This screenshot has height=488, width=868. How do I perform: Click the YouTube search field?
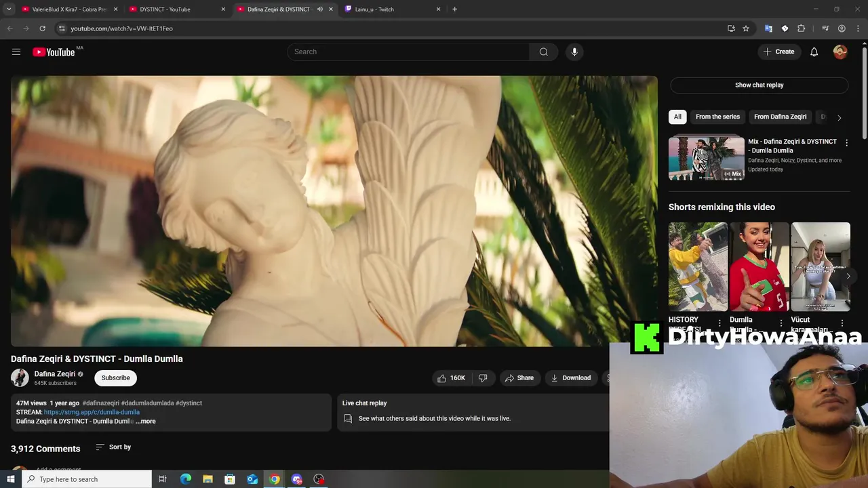(408, 52)
